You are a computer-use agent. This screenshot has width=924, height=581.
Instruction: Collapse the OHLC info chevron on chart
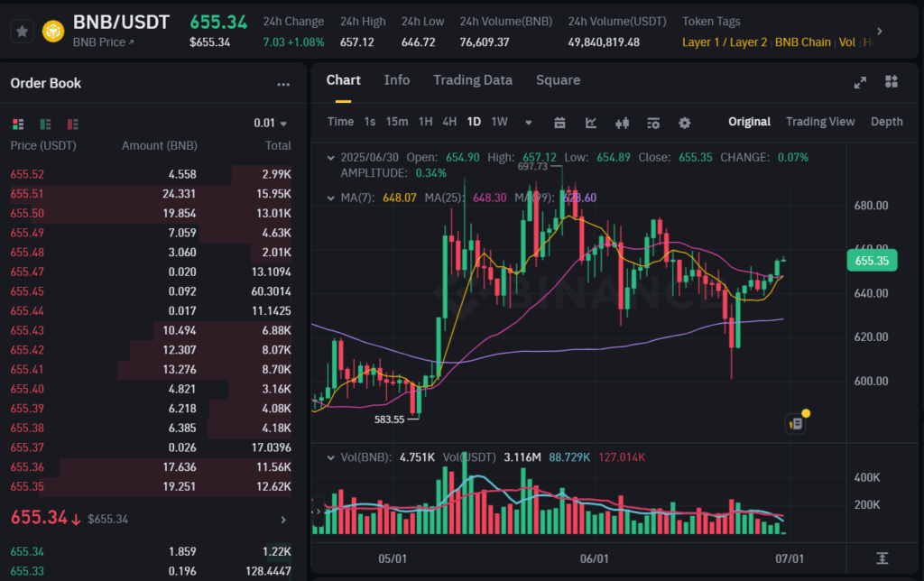point(330,158)
